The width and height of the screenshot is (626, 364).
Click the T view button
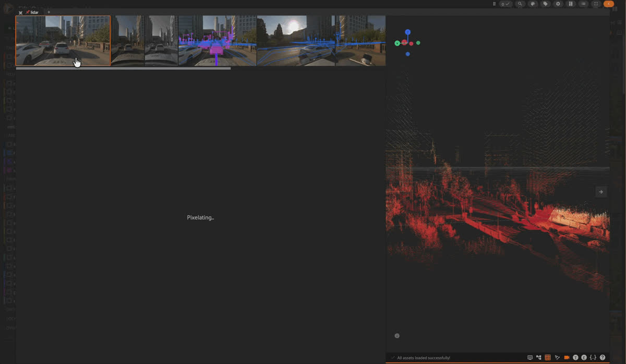[x=575, y=357]
